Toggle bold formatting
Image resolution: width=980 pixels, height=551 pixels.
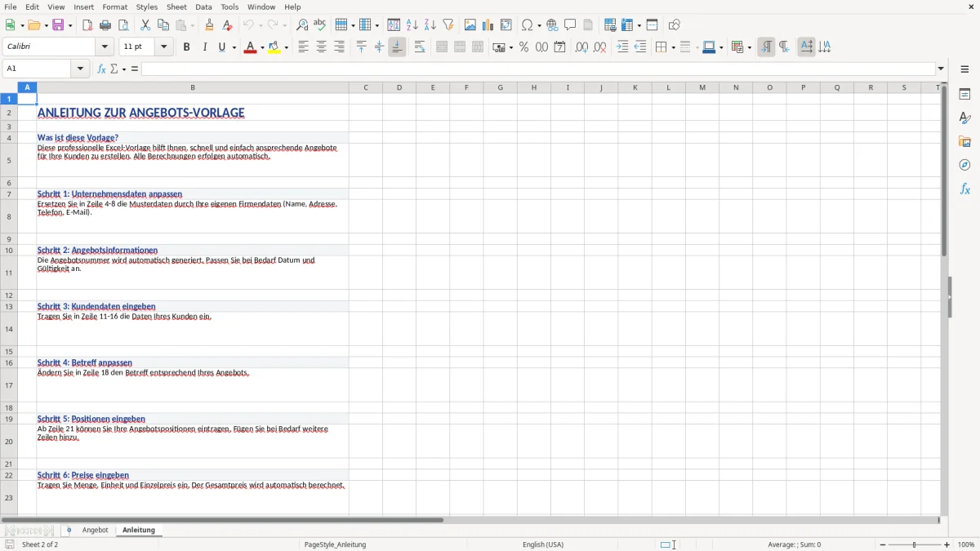187,47
